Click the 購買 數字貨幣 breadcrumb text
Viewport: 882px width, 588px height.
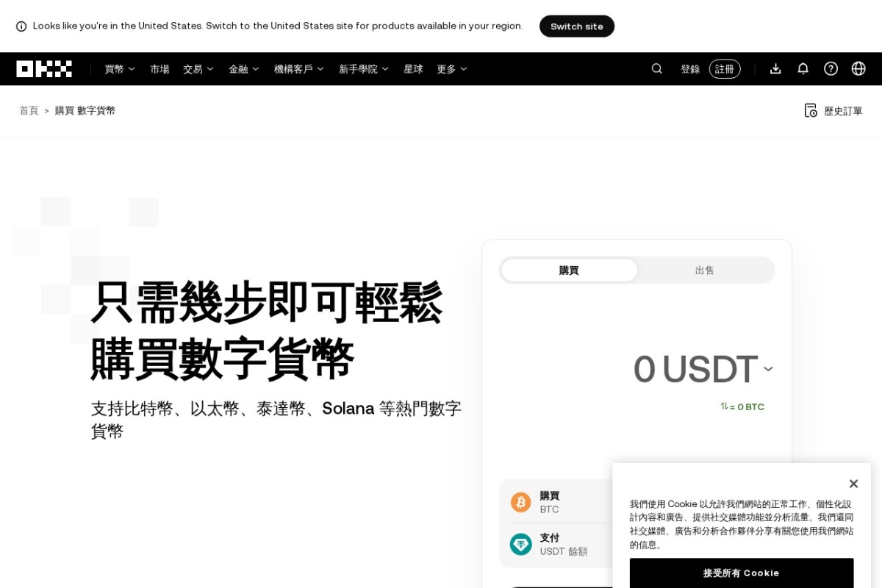(x=85, y=110)
